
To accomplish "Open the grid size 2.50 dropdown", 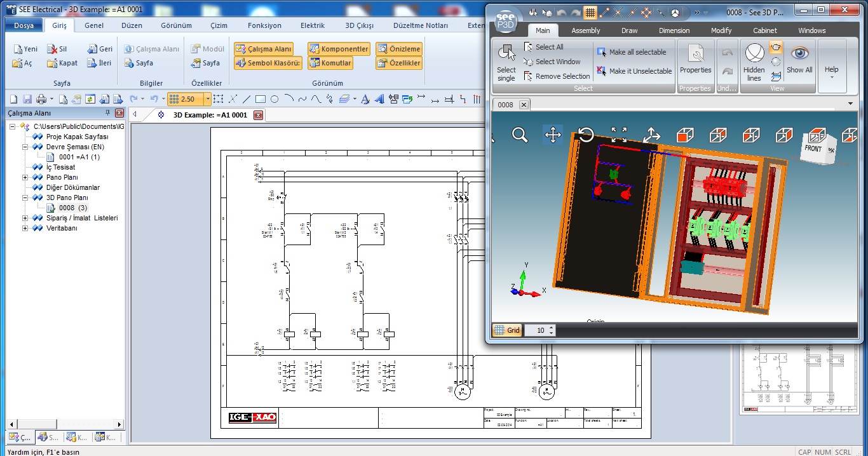I will tap(208, 99).
